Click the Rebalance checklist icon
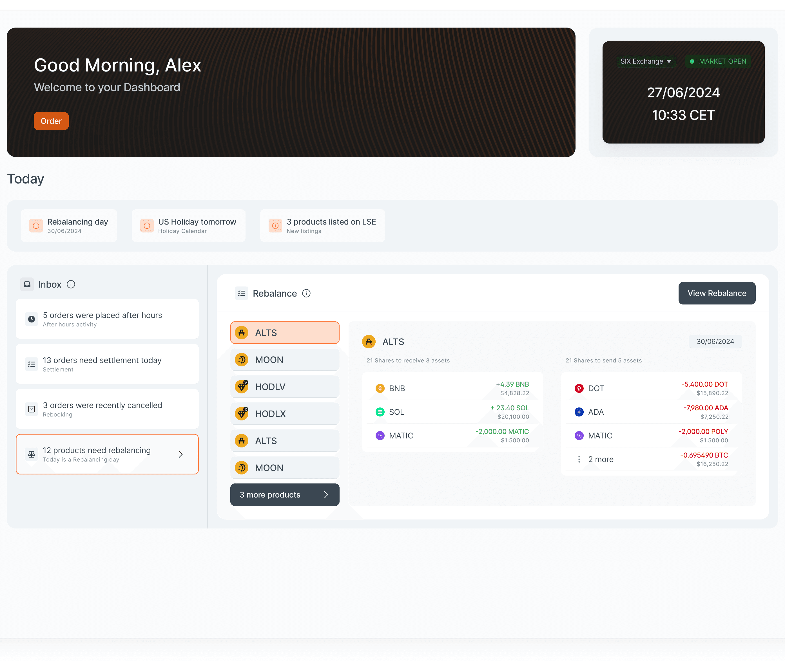This screenshot has width=785, height=672. click(x=241, y=294)
